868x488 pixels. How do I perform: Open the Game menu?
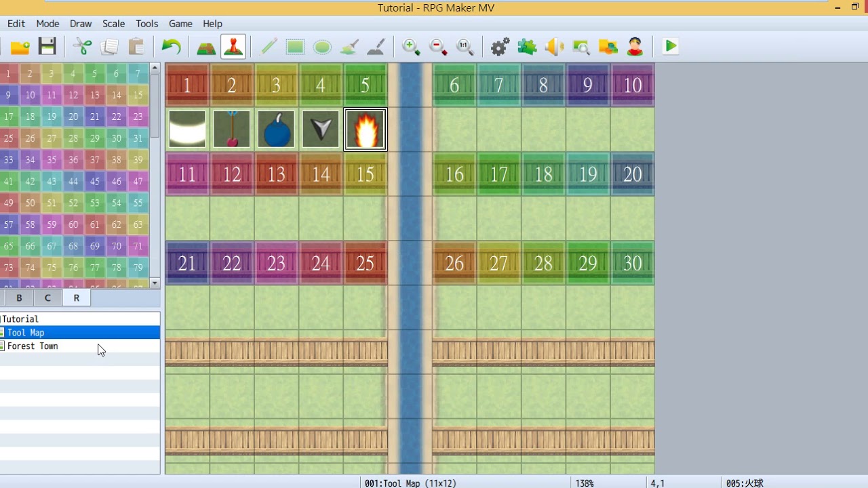tap(180, 24)
